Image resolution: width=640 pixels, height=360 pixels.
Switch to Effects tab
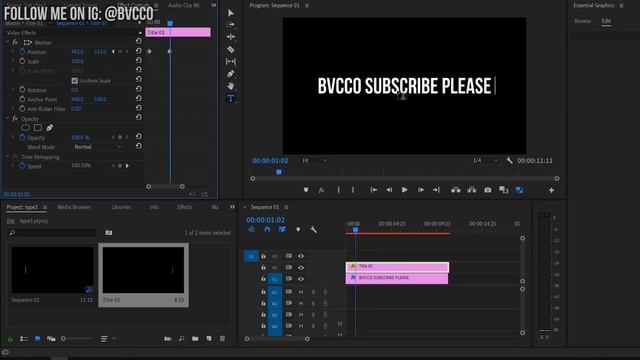[x=184, y=207]
